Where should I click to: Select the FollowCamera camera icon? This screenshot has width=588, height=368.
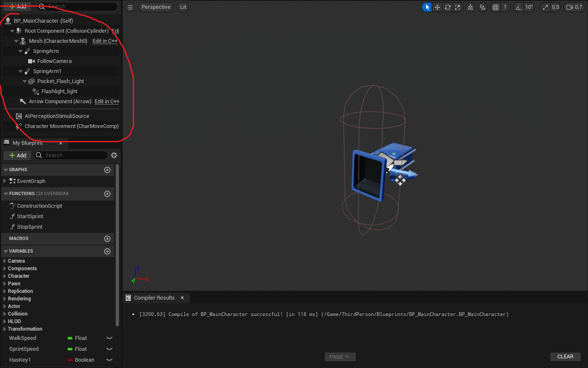[x=31, y=61]
